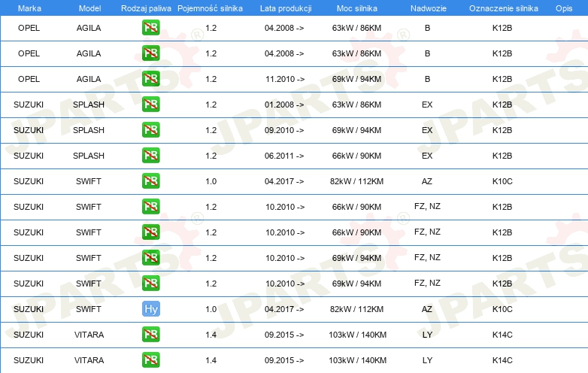Image resolution: width=588 pixels, height=373 pixels.
Task: Click 63kW / 86KM in the Splash row
Action: [x=356, y=105]
